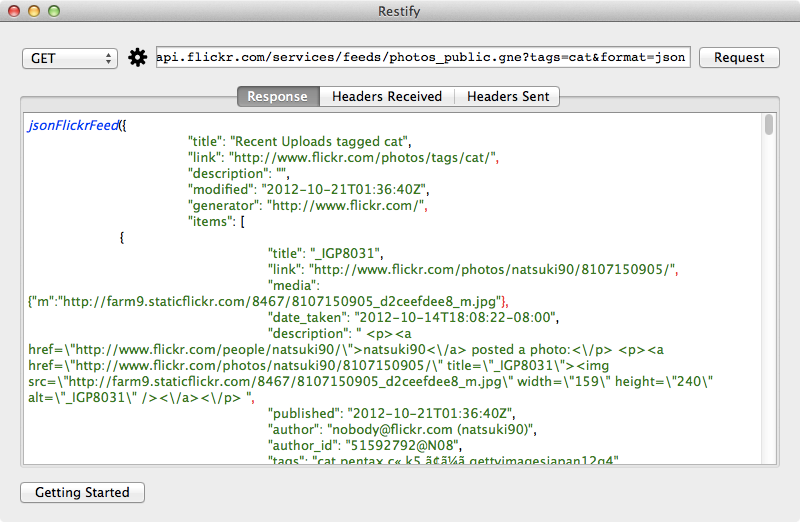Zoom Restify window with green button

tap(54, 11)
